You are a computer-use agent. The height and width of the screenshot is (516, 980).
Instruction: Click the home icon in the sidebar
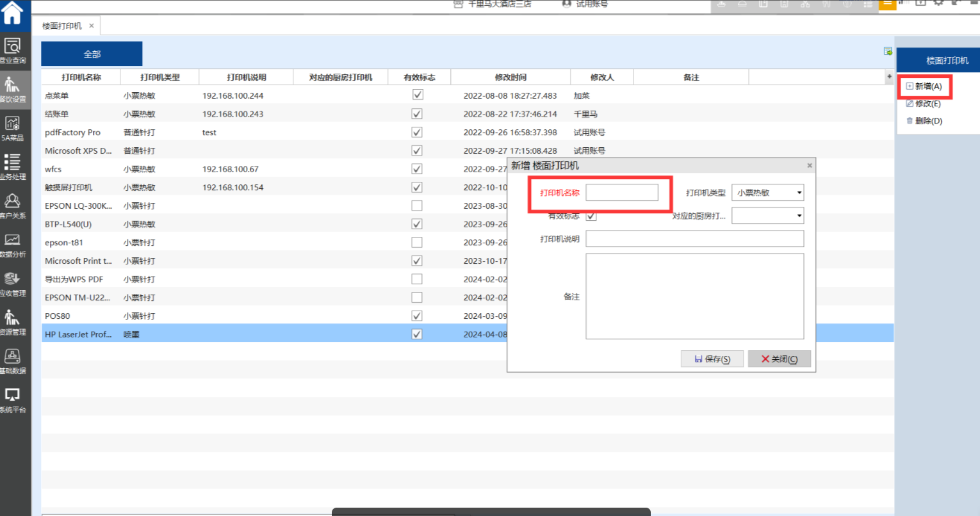point(13,13)
